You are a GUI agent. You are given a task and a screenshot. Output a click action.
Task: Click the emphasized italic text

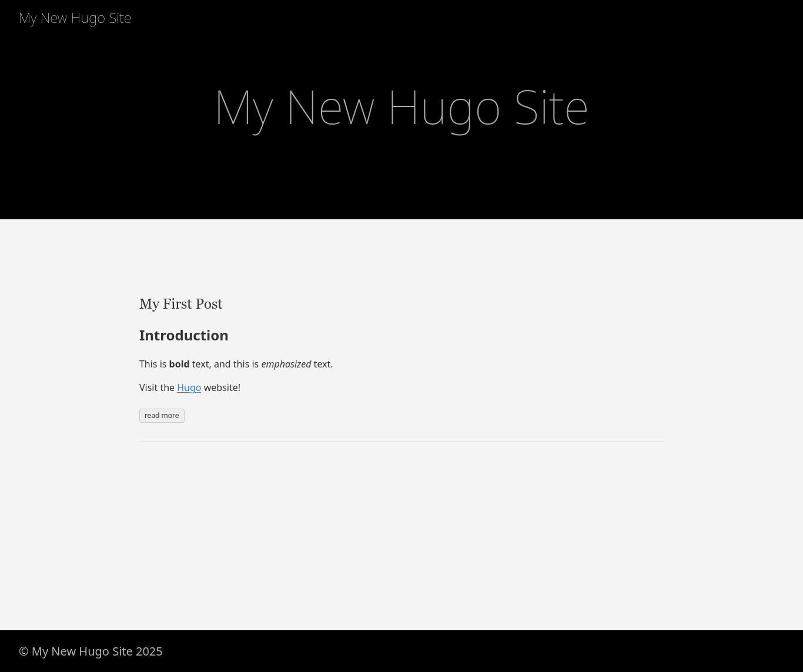pos(286,364)
